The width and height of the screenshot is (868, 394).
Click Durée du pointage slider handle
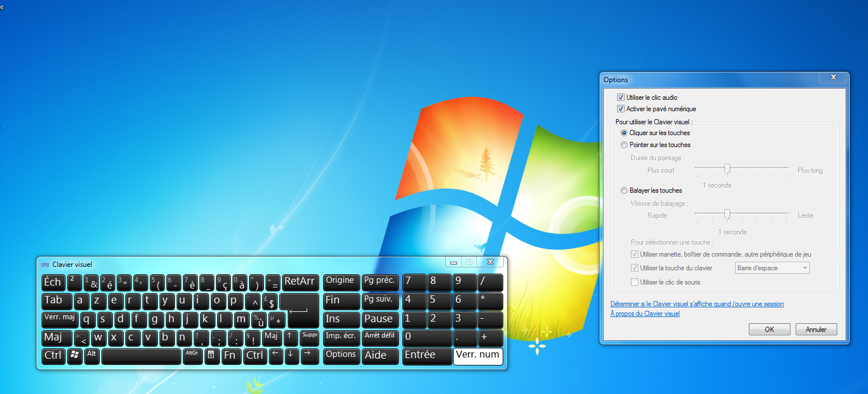(727, 168)
